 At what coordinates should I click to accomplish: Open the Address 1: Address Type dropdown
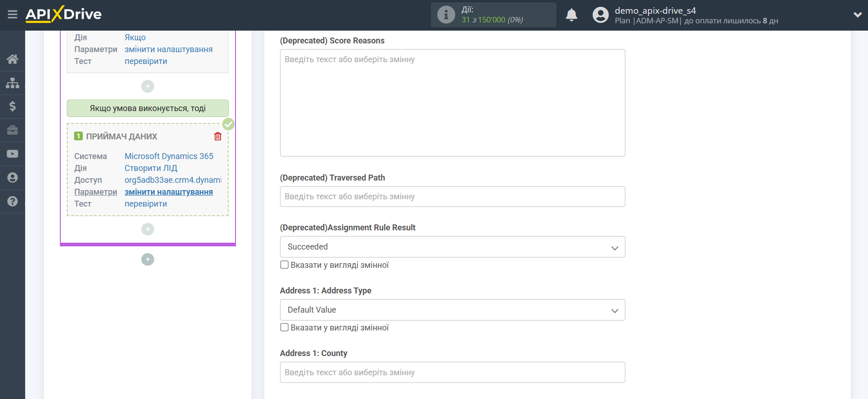(452, 310)
